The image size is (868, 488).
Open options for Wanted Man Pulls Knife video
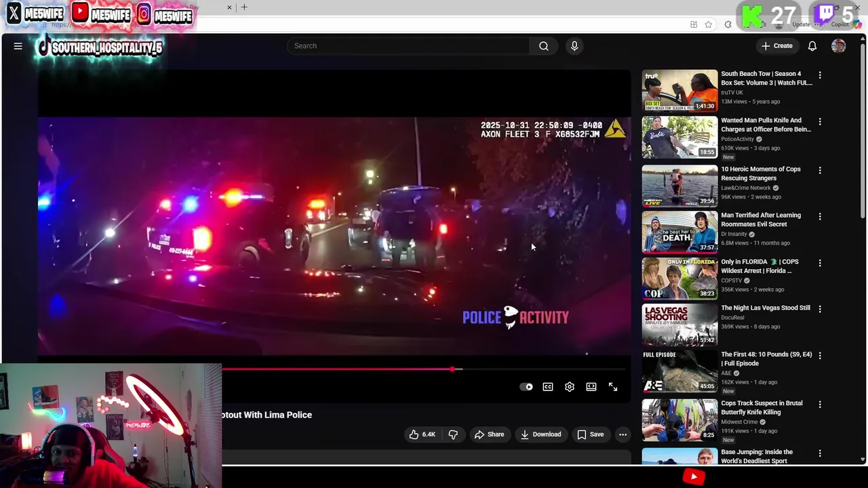tap(820, 122)
